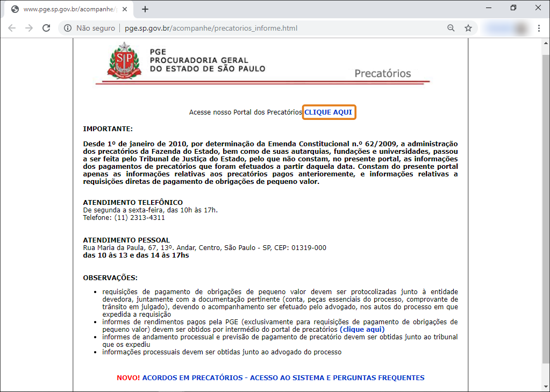Open the (clique aqui) income reports link
Screen dimensions: 550x392
click(x=362, y=330)
